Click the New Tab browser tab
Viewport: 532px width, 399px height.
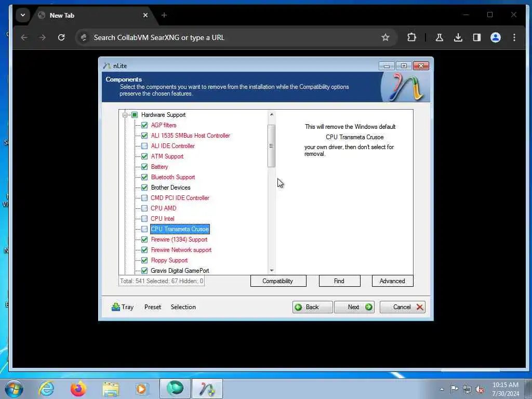click(92, 15)
